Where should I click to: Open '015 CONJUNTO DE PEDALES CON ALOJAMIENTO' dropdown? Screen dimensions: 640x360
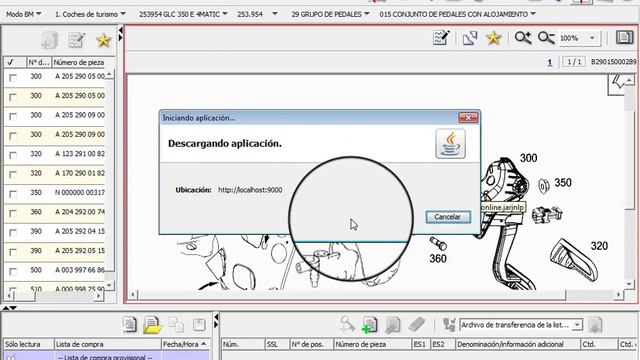click(x=457, y=14)
